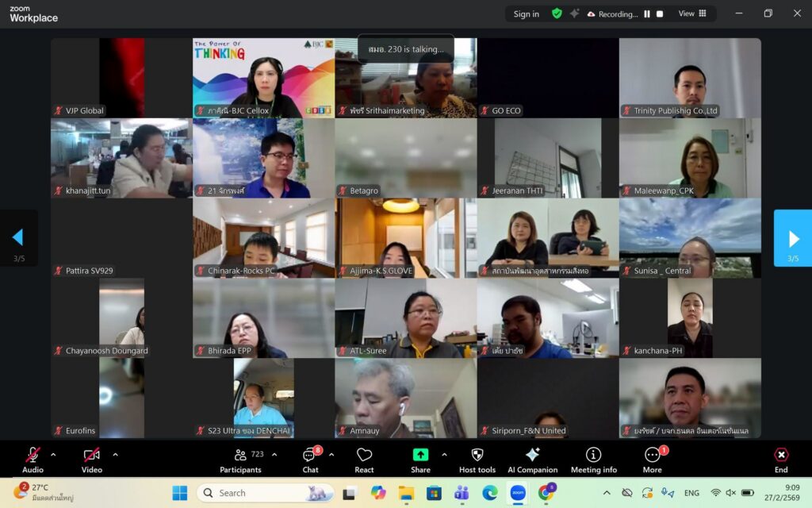
Task: Expand audio settings arrow next to Audio
Action: click(x=53, y=455)
